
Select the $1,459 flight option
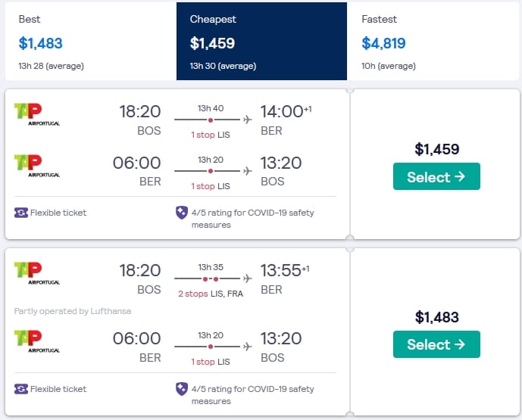coord(436,177)
